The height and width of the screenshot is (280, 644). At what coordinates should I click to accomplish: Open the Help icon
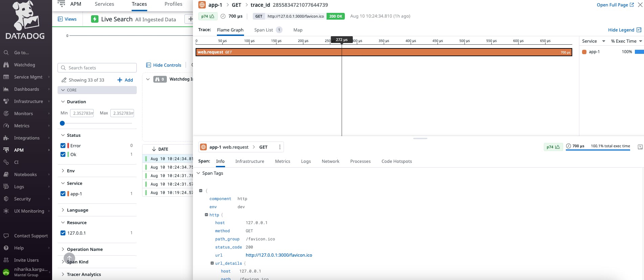(6, 248)
